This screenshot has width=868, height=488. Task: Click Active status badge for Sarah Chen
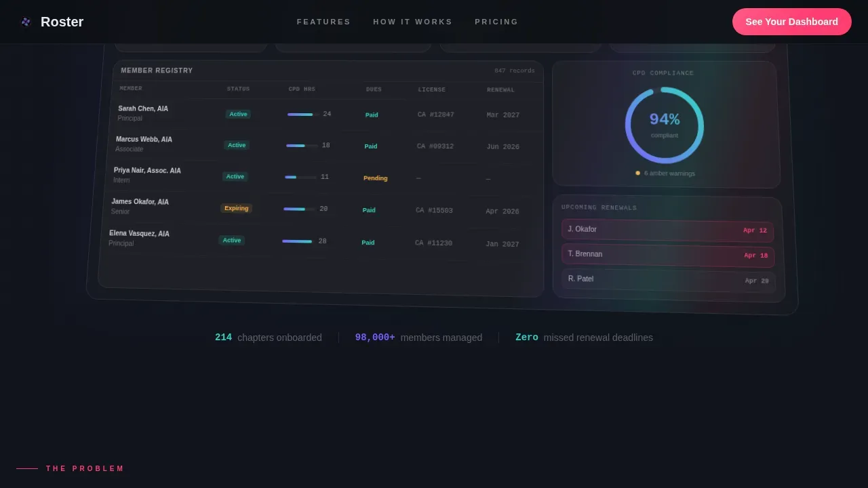click(x=238, y=114)
